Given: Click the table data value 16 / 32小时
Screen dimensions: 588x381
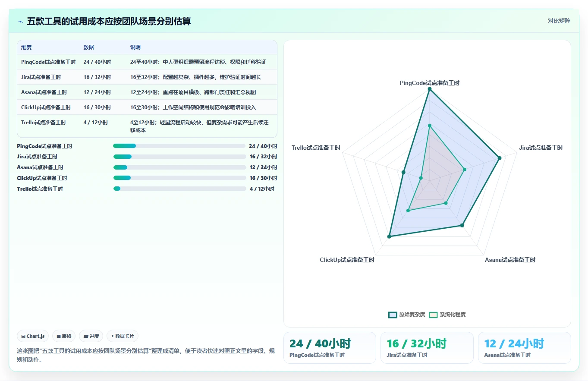Looking at the screenshot, I should 97,77.
